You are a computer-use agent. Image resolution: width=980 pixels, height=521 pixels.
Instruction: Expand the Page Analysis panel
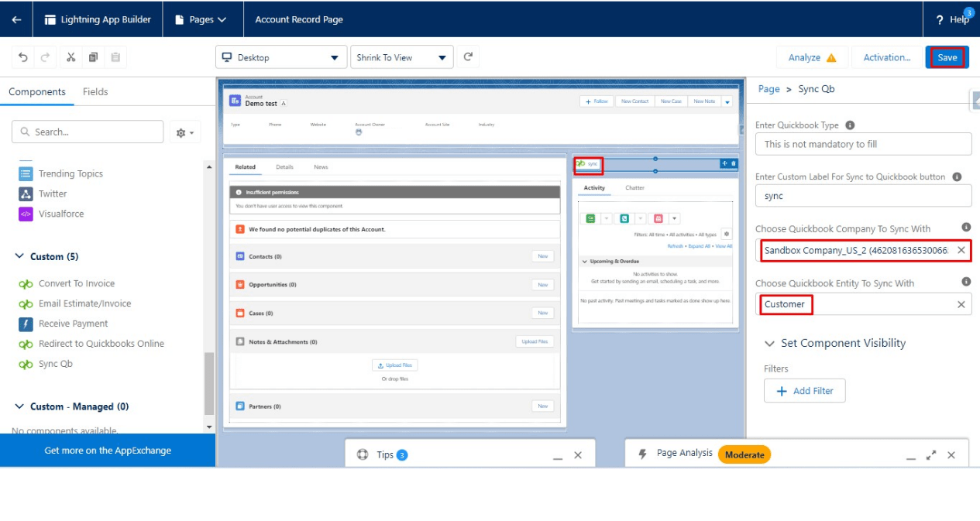[x=931, y=455]
